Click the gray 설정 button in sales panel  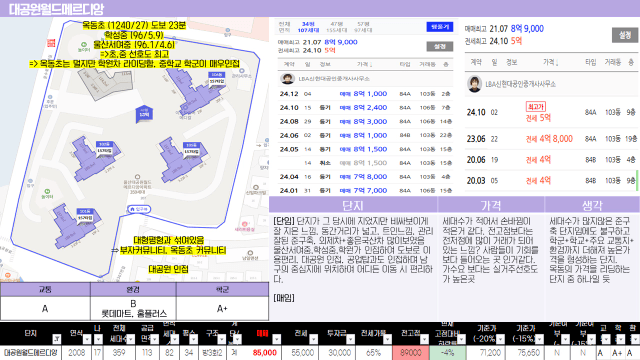click(440, 46)
